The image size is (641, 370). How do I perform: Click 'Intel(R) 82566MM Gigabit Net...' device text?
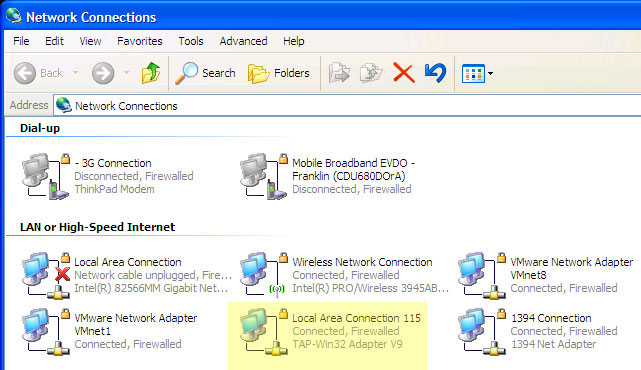[151, 288]
